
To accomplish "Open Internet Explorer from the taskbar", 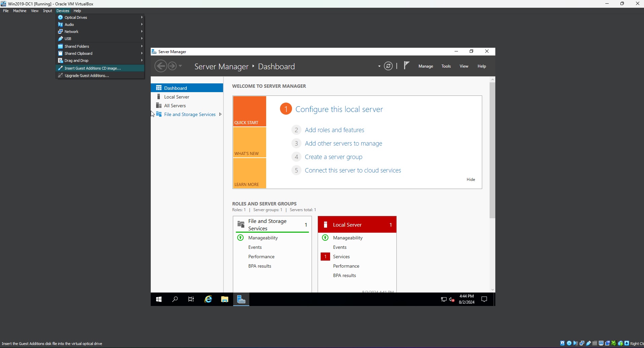I will (208, 299).
